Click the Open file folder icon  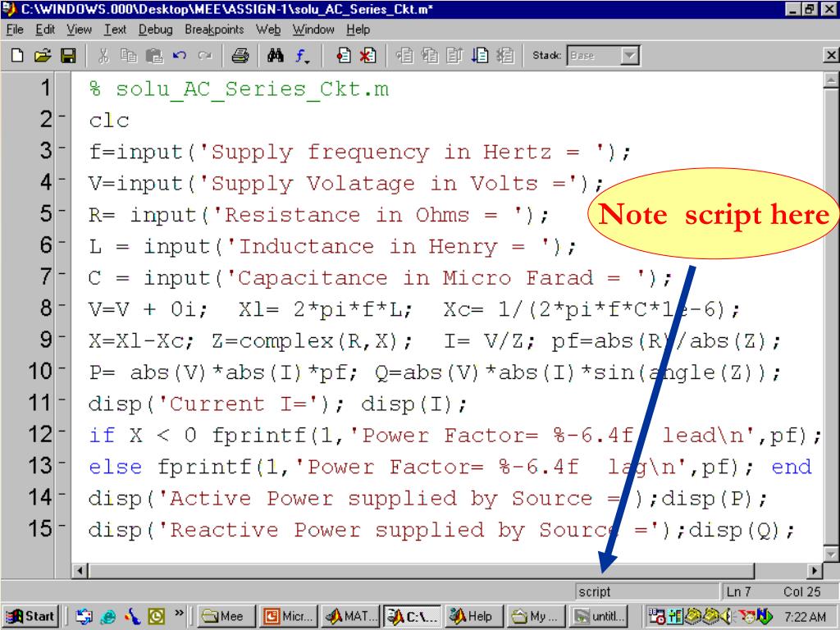(43, 55)
